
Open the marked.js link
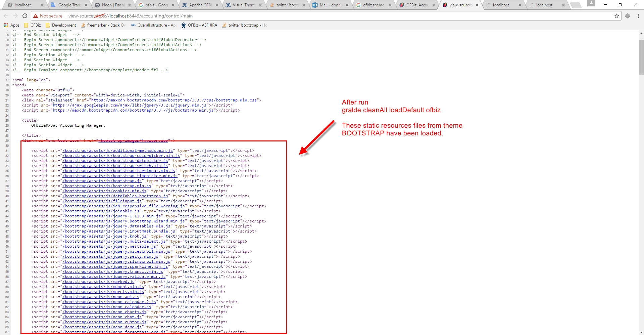98,282
